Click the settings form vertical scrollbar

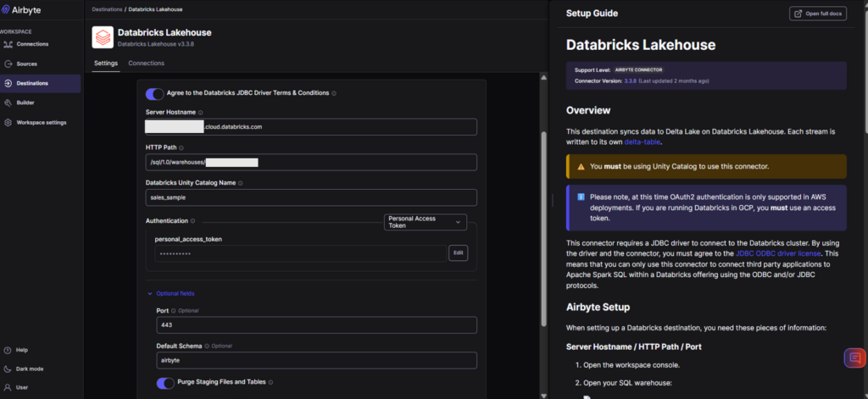(543, 228)
